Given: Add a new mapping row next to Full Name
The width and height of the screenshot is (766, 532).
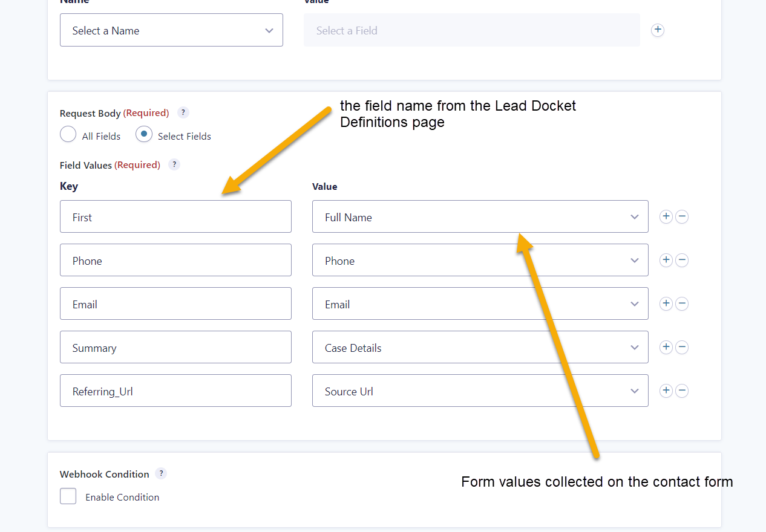Looking at the screenshot, I should 666,216.
